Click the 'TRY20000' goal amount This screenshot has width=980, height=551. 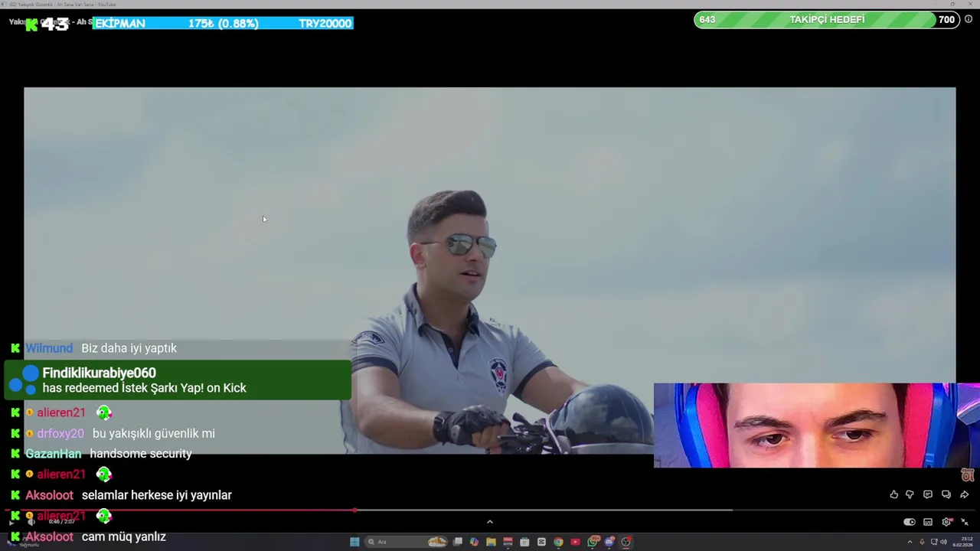pyautogui.click(x=325, y=23)
